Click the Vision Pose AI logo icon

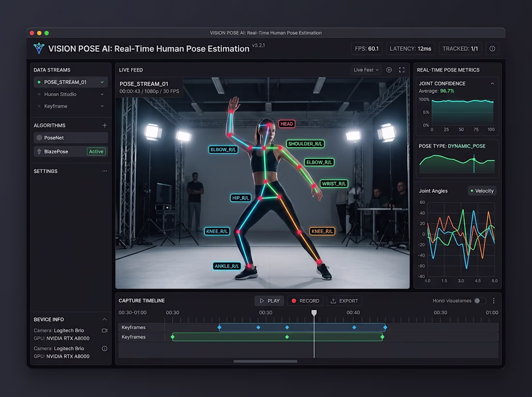click(x=39, y=48)
